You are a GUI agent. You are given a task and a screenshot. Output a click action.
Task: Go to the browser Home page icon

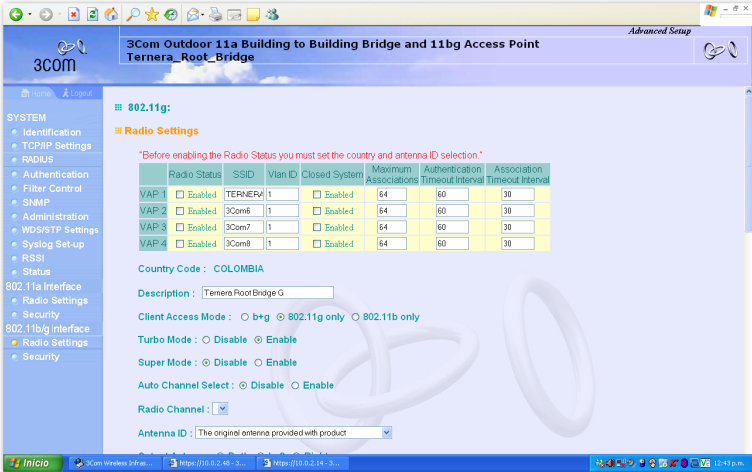click(111, 14)
